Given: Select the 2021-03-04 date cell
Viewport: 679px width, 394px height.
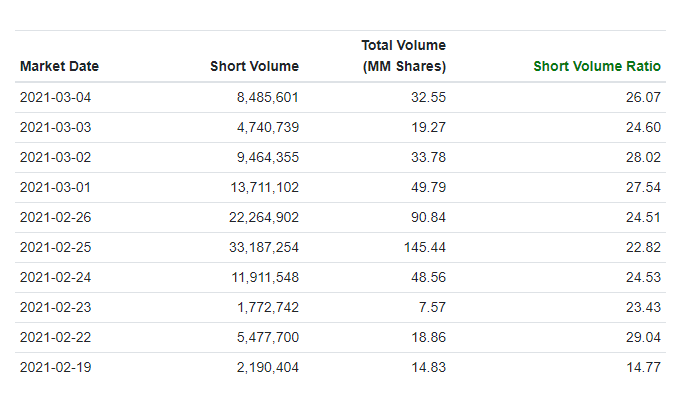Looking at the screenshot, I should 55,97.
